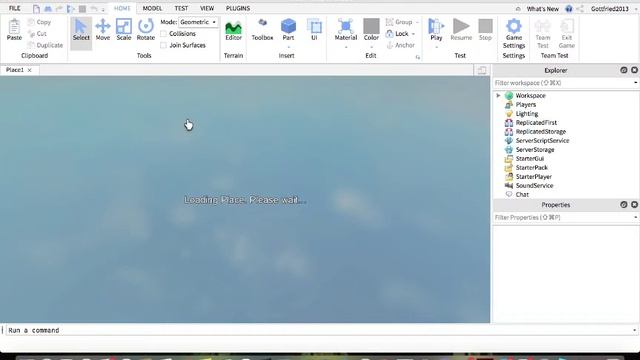Open the Play dropdown arrow
The height and width of the screenshot is (360, 640).
click(436, 47)
